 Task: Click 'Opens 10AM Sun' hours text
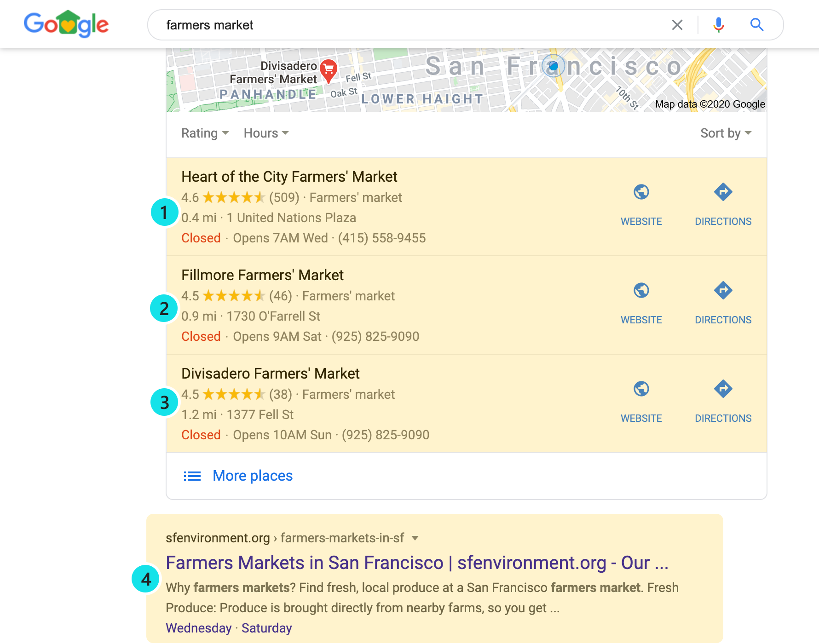(x=282, y=435)
